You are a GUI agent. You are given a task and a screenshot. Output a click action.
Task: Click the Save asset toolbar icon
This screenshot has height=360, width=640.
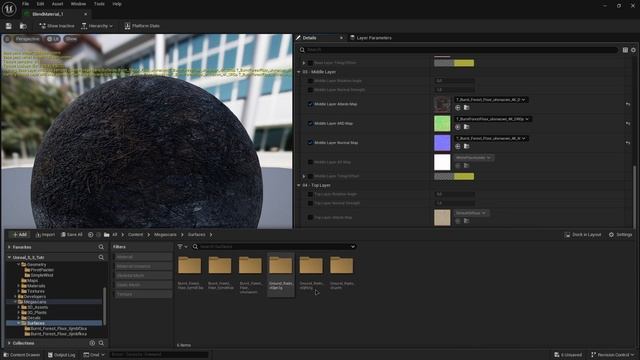(9, 26)
